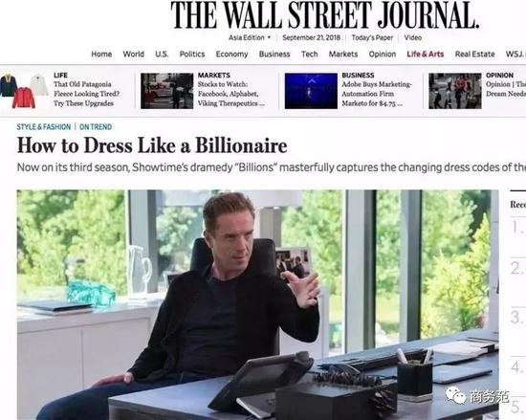Click the Today's Paper link
The width and height of the screenshot is (526, 420).
pos(372,37)
